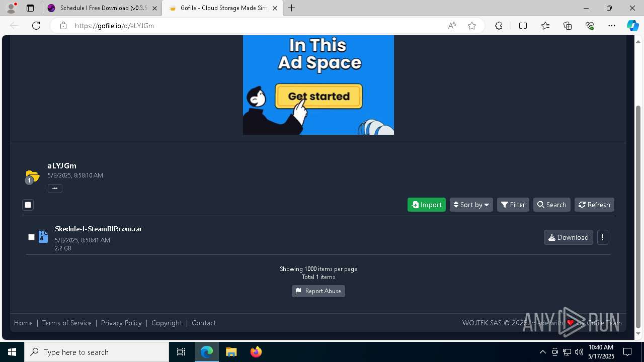Open the network tray icon

click(567, 352)
